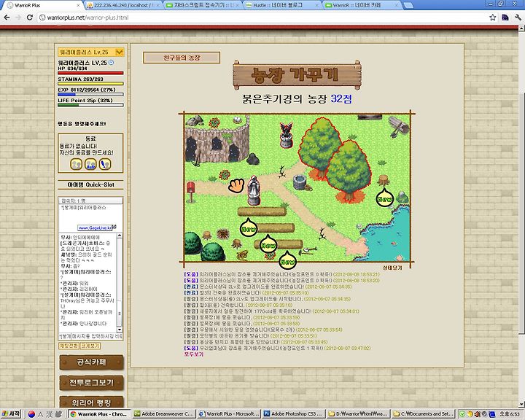This screenshot has width=525, height=420.
Task: Click the 전투로그보기 battle log button
Action: tap(91, 383)
